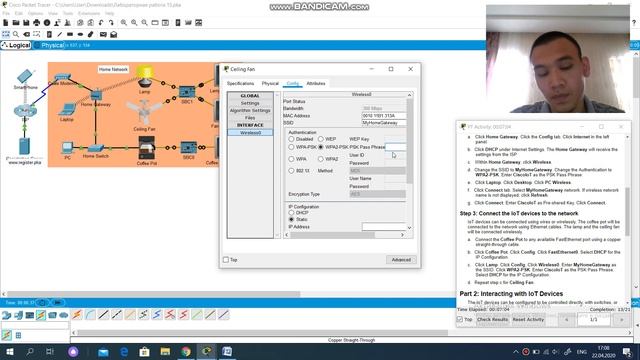Select Static under IP Configuration

click(x=291, y=220)
